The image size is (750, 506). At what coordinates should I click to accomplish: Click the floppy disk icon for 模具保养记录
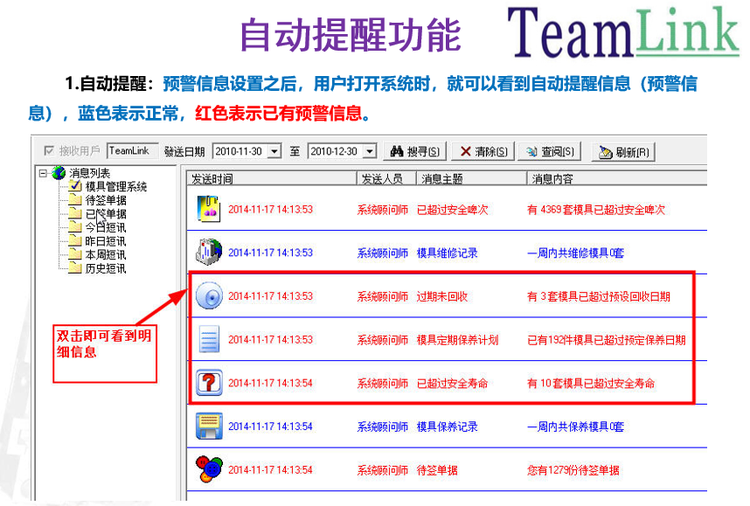(x=209, y=426)
